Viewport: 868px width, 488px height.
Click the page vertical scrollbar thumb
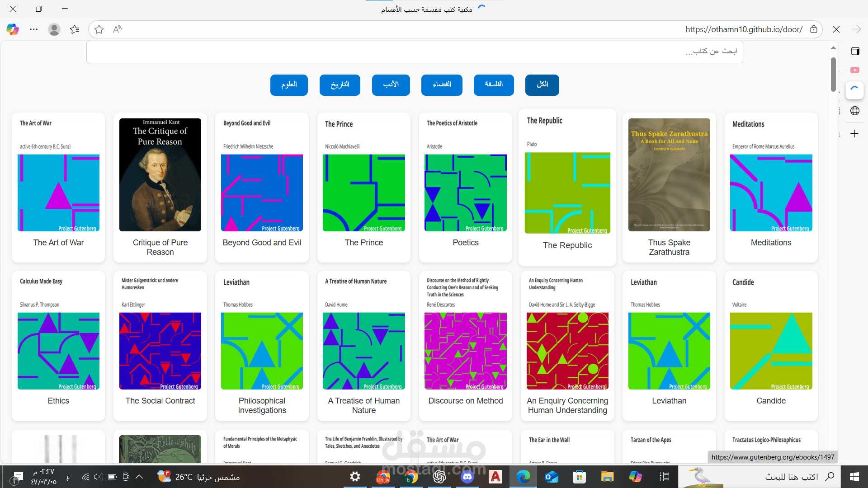(x=833, y=75)
